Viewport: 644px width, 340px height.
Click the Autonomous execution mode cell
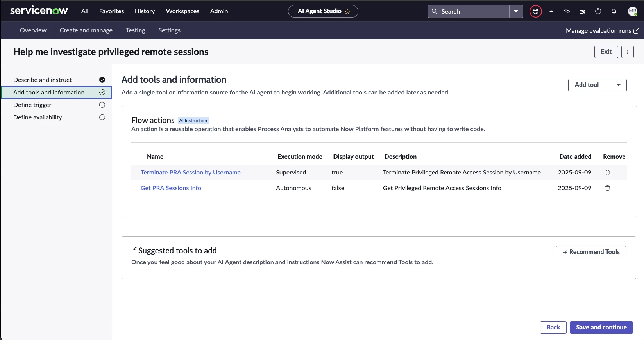tap(293, 188)
